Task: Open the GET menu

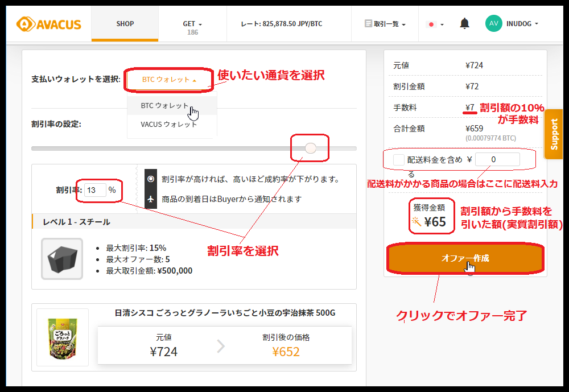Action: (x=192, y=24)
